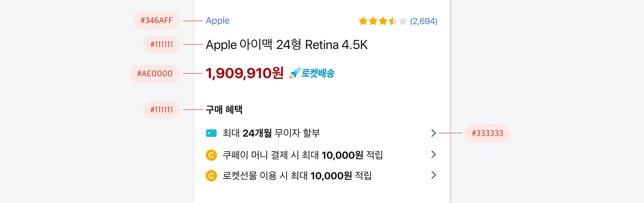The height and width of the screenshot is (203, 644).
Task: Click the teal credit card icon
Action: (211, 133)
